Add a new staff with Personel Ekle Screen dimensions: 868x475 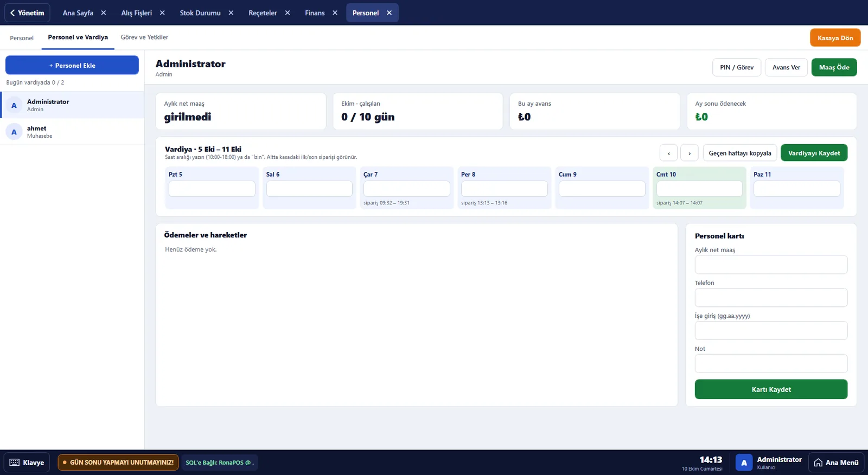point(72,65)
